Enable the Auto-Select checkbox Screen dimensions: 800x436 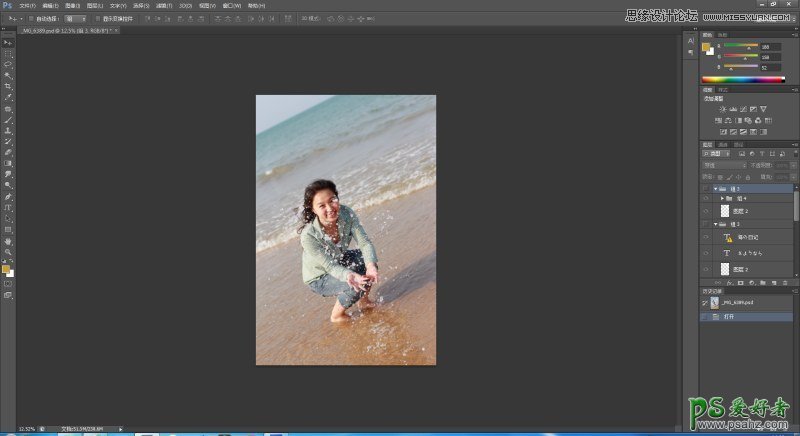[32, 18]
